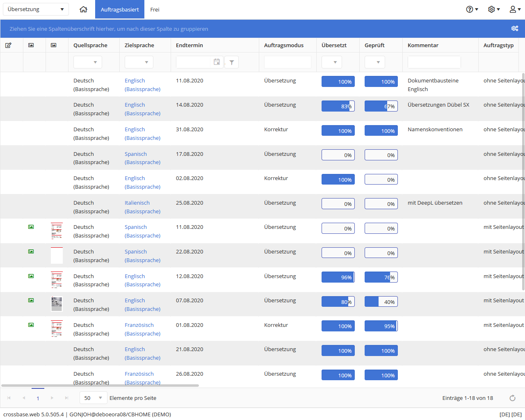Go to the previous page
Image resolution: width=525 pixels, height=420 pixels.
point(24,398)
